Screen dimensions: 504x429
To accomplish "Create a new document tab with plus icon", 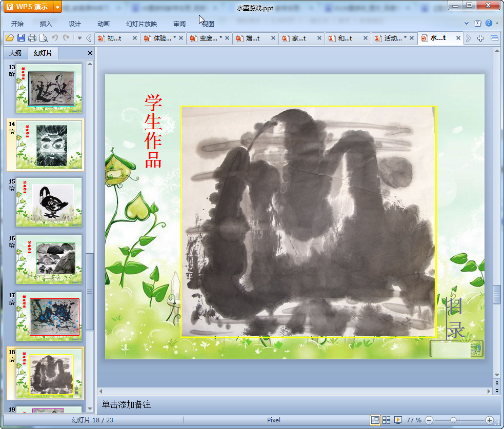I will pyautogui.click(x=480, y=38).
